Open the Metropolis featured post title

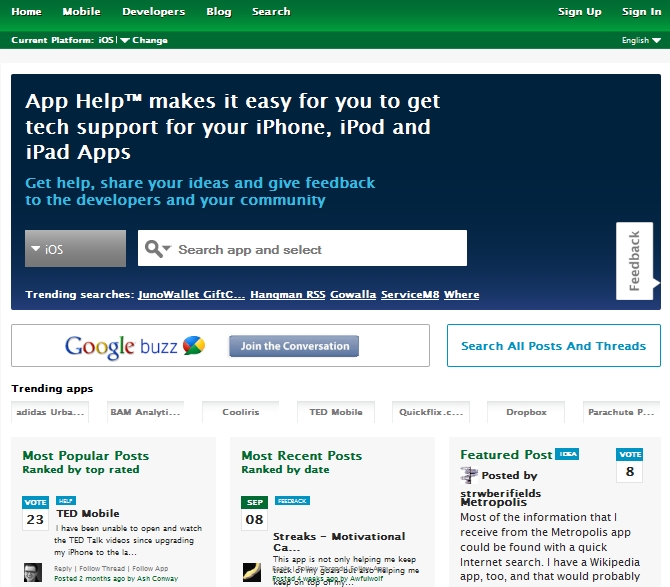tap(494, 502)
